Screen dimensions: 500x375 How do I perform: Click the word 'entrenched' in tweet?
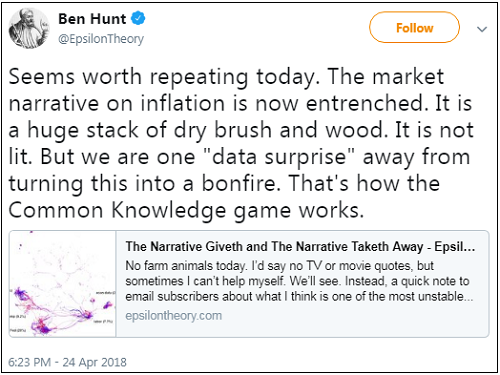coord(366,103)
